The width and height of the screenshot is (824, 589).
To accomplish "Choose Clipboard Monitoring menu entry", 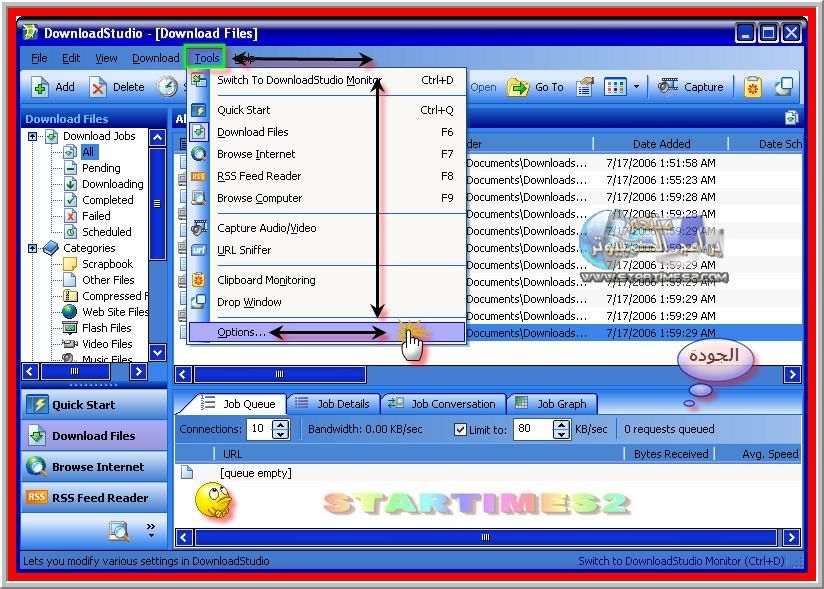I will (326, 280).
